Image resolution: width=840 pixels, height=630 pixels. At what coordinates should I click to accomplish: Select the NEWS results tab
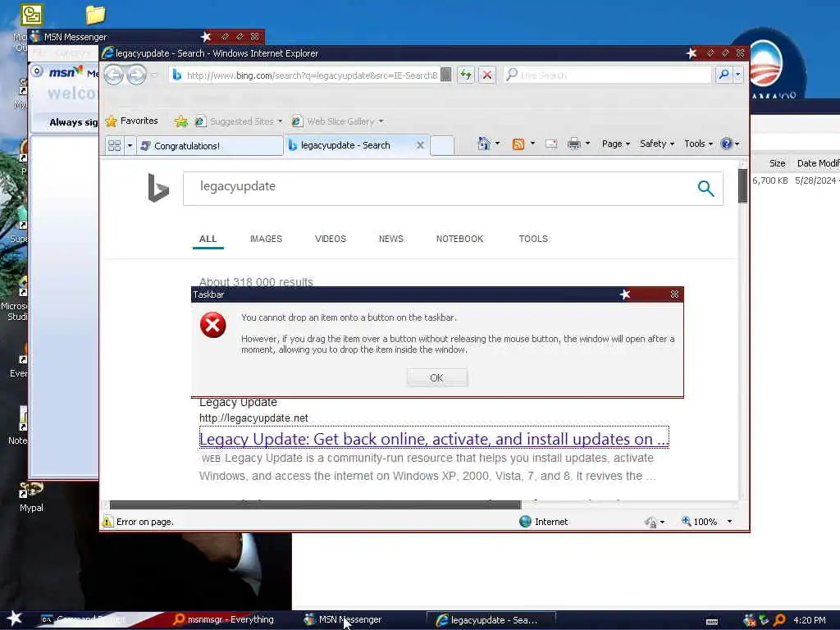click(x=391, y=239)
